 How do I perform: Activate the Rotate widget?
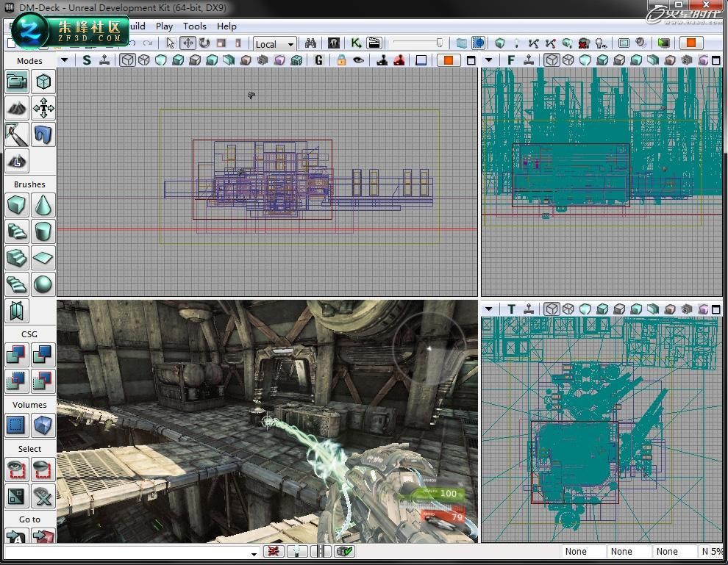click(x=204, y=43)
